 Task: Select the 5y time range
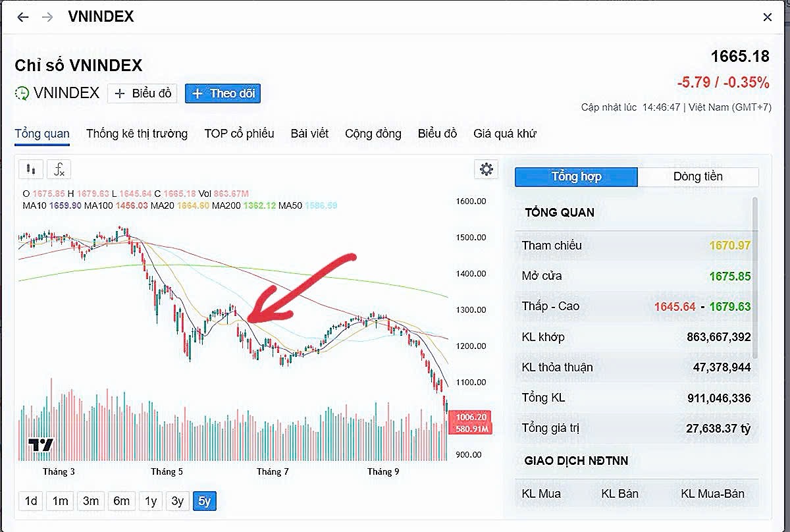pos(204,501)
